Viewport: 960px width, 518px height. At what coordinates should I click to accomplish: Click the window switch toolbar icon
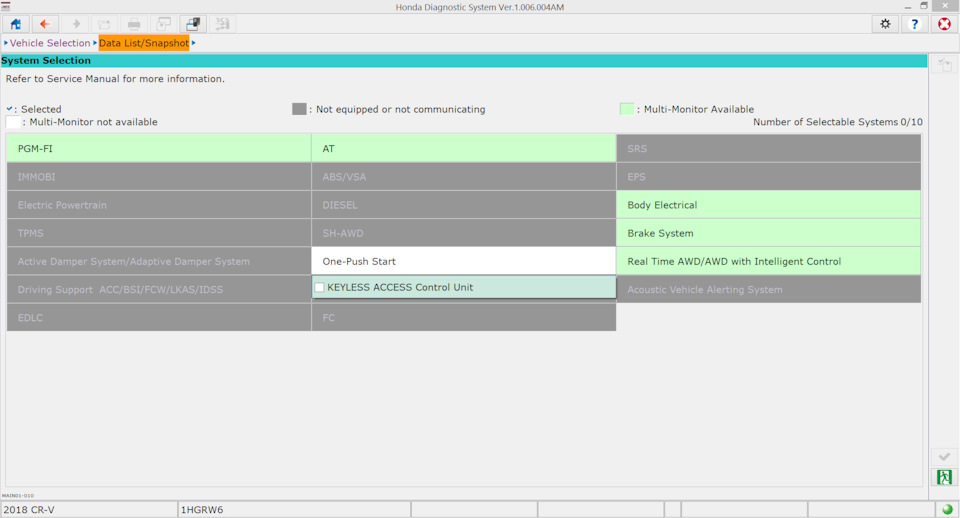pyautogui.click(x=193, y=24)
